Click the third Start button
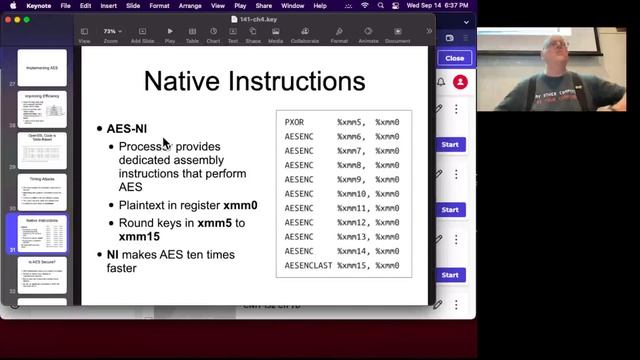Image resolution: width=640 pixels, height=360 pixels. (450, 275)
